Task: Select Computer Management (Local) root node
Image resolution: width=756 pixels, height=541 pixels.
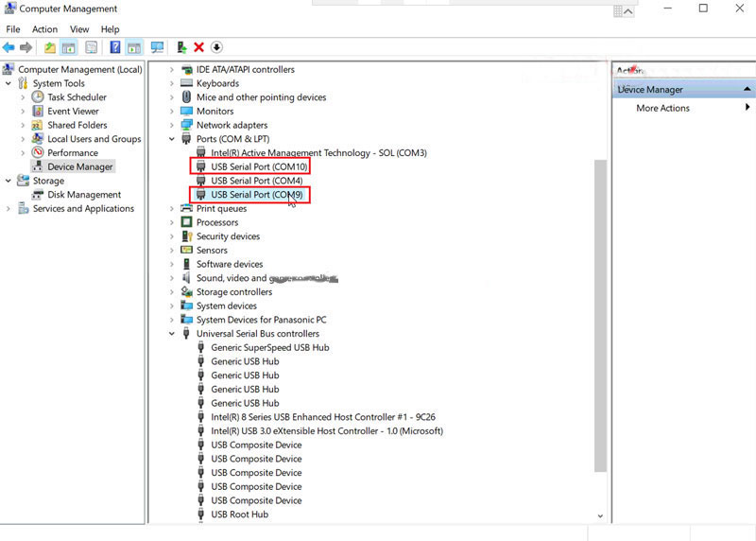Action: pyautogui.click(x=80, y=69)
